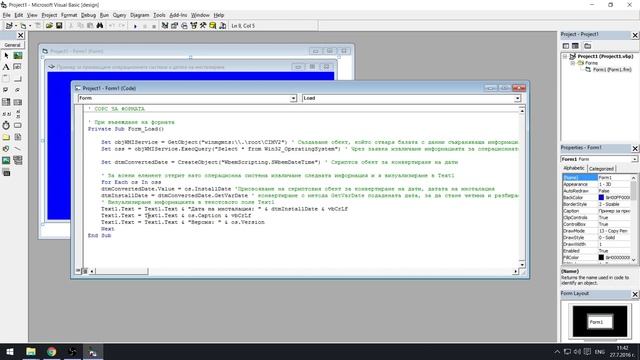Select the OLE control in the toolbox

(6, 172)
